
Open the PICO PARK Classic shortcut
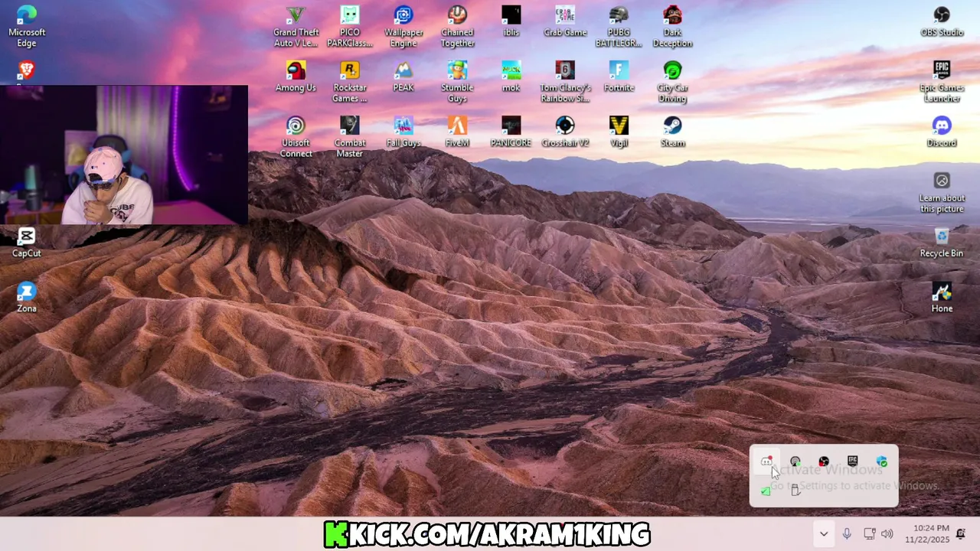pyautogui.click(x=350, y=26)
